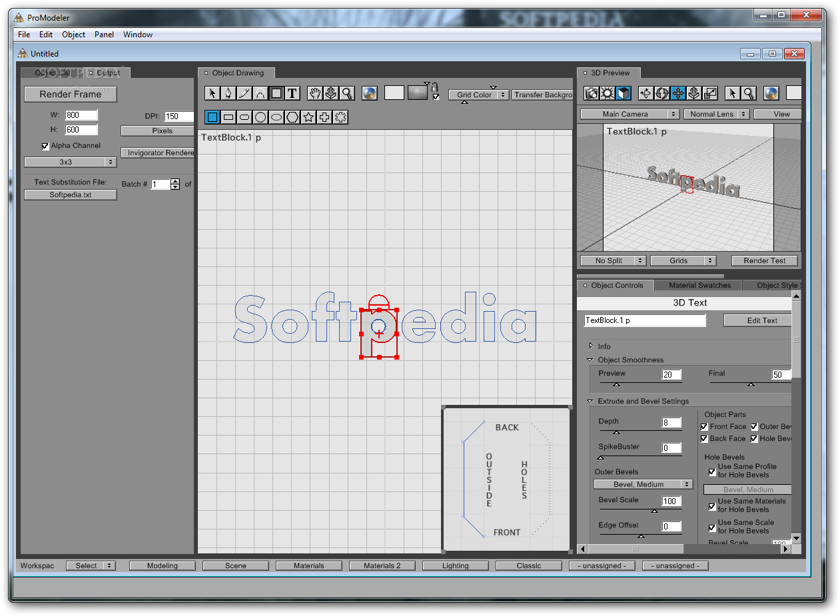The image size is (840, 616).
Task: Open the Grid Color dropdown
Action: tap(478, 95)
